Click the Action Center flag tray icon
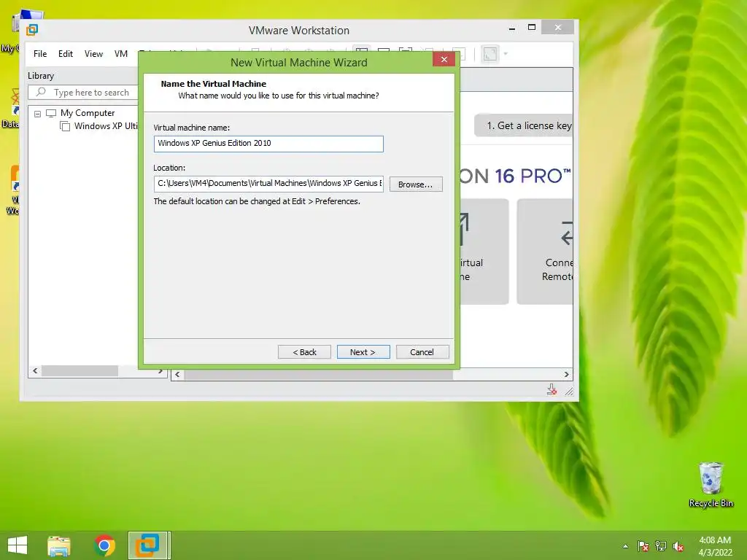The width and height of the screenshot is (747, 560). click(643, 546)
